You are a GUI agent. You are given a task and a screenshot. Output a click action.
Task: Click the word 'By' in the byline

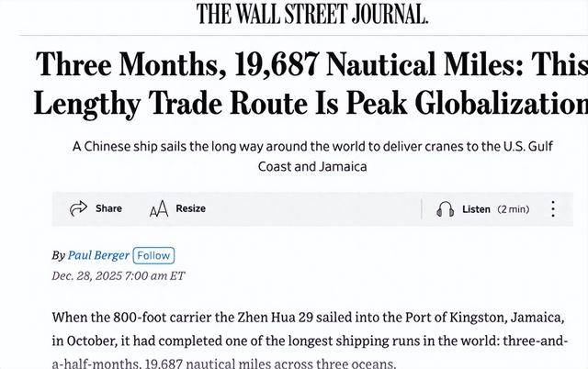(58, 255)
